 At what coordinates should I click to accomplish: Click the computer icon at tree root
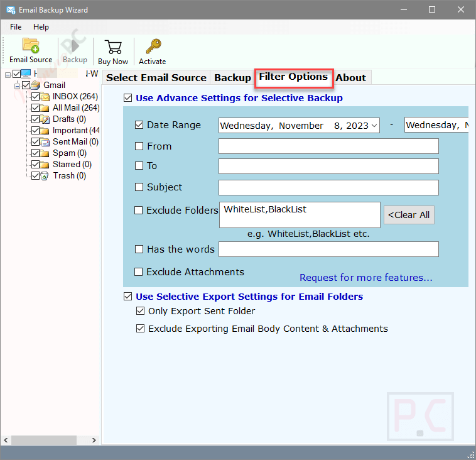click(26, 74)
